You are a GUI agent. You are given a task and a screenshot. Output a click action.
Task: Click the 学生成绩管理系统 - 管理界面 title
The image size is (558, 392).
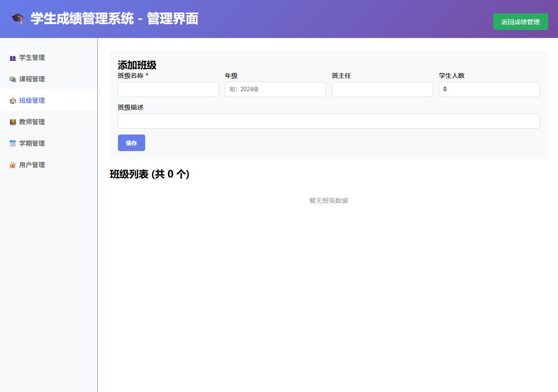click(x=114, y=19)
